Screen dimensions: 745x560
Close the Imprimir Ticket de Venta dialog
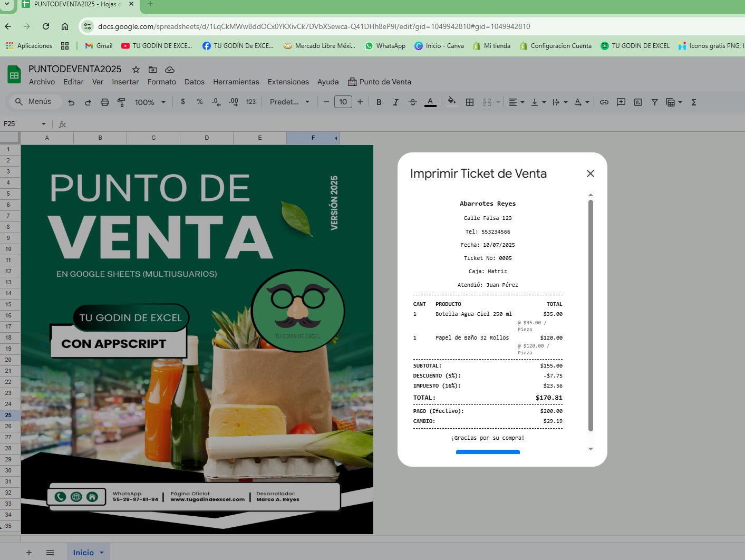point(591,173)
